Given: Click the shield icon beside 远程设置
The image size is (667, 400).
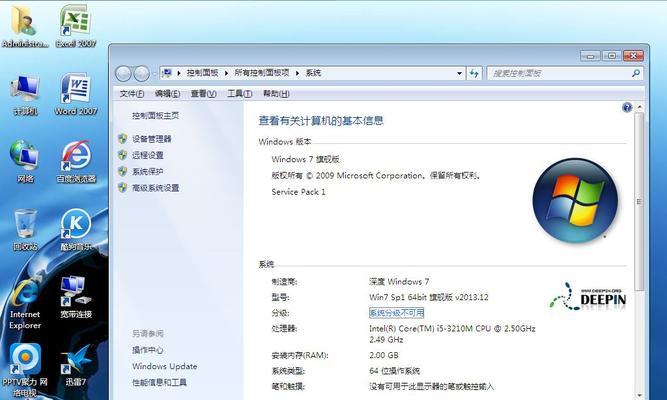Looking at the screenshot, I should click(x=123, y=155).
